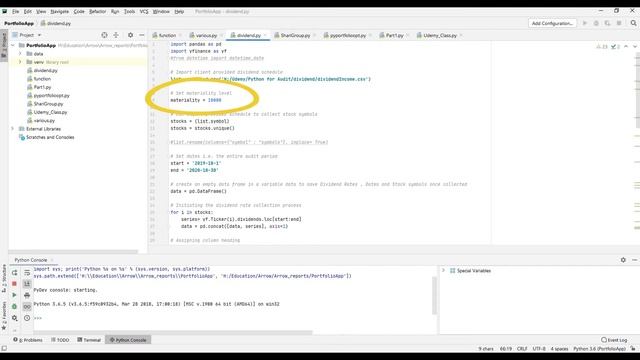
Task: Toggle soft-wrap in Python console
Action: (x=27, y=272)
